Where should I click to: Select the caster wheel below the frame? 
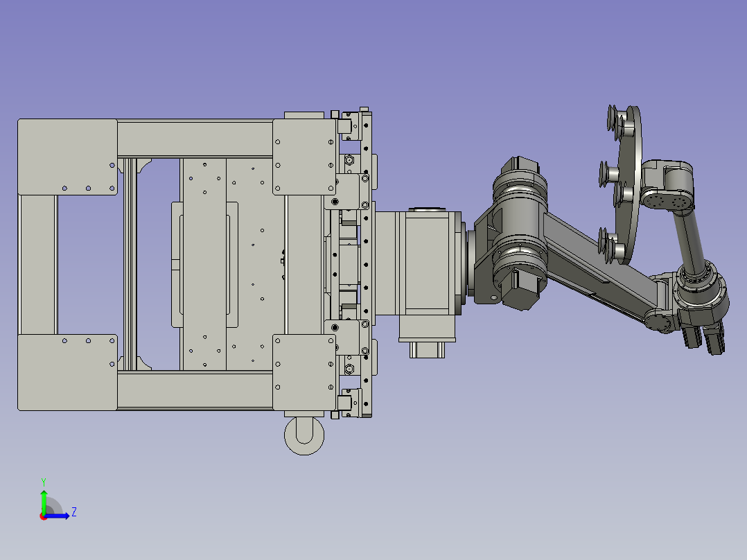pyautogui.click(x=304, y=436)
